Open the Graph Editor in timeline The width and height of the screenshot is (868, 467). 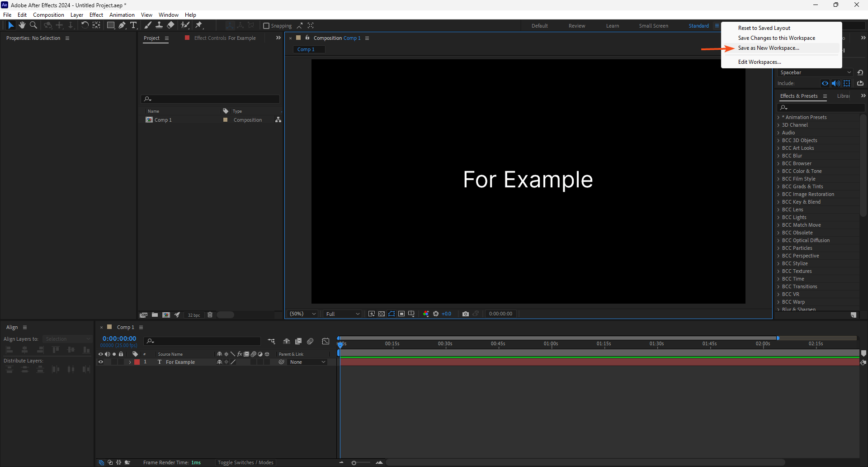[x=325, y=341]
